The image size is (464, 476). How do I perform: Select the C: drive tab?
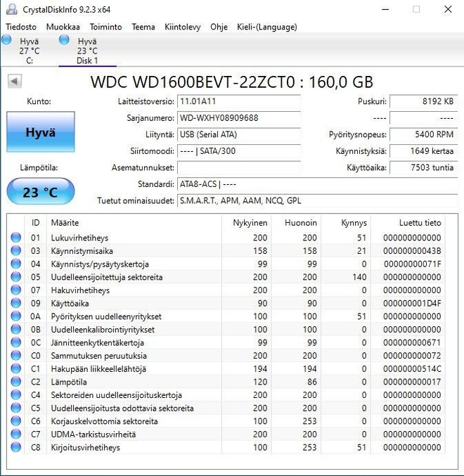29,51
